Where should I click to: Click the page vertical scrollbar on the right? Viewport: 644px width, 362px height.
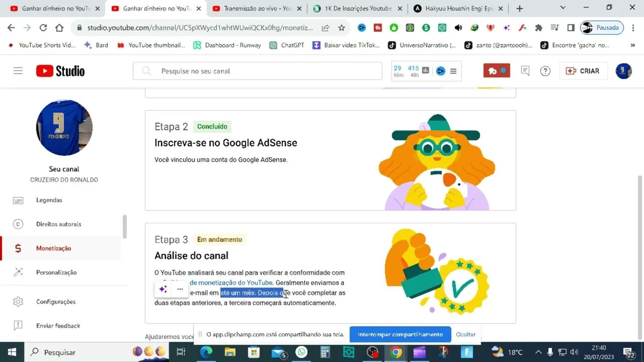tap(640, 256)
